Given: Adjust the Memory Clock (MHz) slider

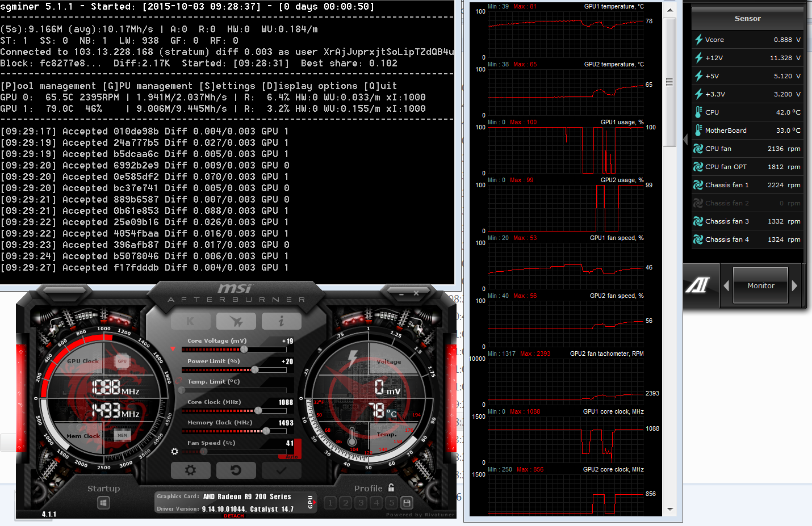Looking at the screenshot, I should [234, 431].
